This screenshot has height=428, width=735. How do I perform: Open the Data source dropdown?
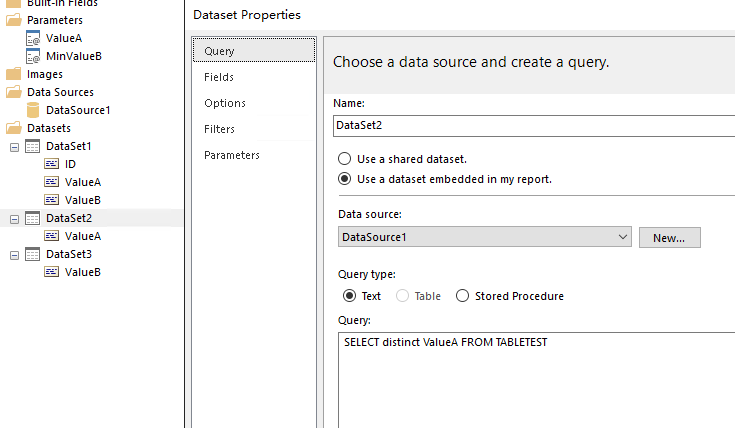[623, 237]
